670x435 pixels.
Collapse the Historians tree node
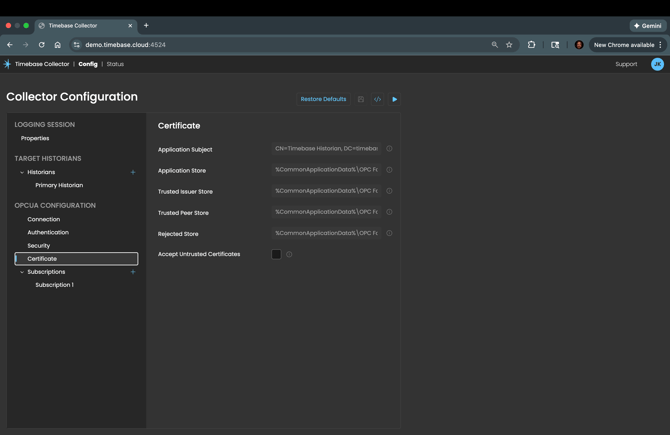click(22, 172)
